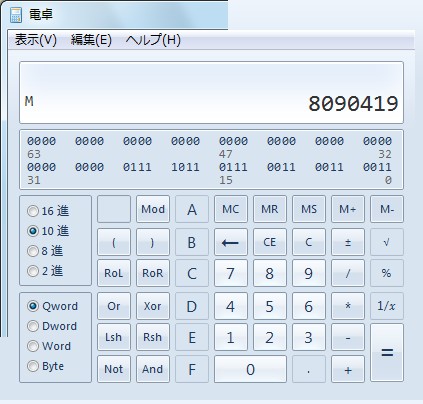Screen dimensions: 423x404
Task: Click the hex digit A key
Action: (x=192, y=209)
